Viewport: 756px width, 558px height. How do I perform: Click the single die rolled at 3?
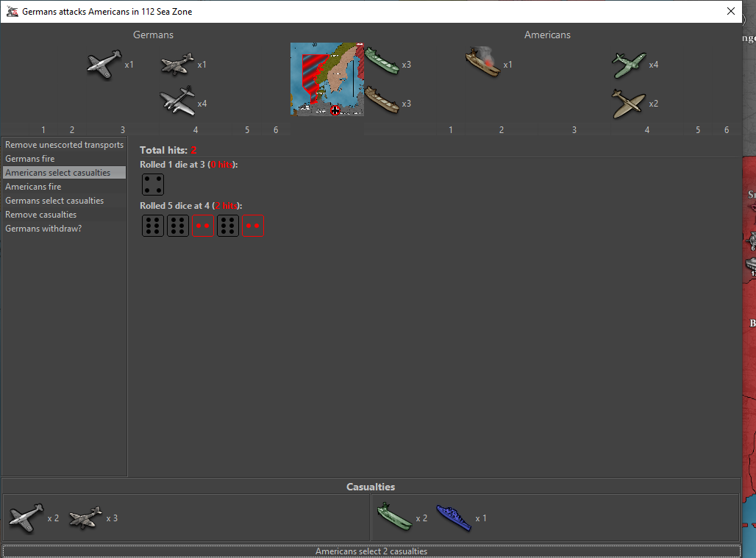pyautogui.click(x=153, y=185)
